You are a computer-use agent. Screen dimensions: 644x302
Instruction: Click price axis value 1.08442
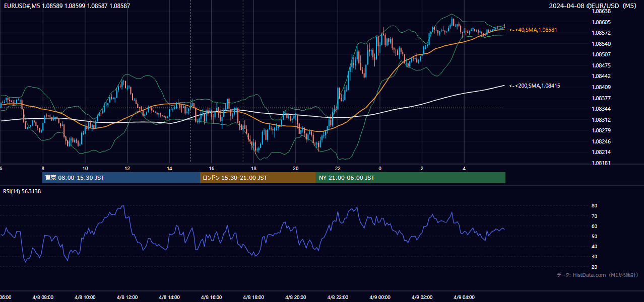[x=601, y=77]
